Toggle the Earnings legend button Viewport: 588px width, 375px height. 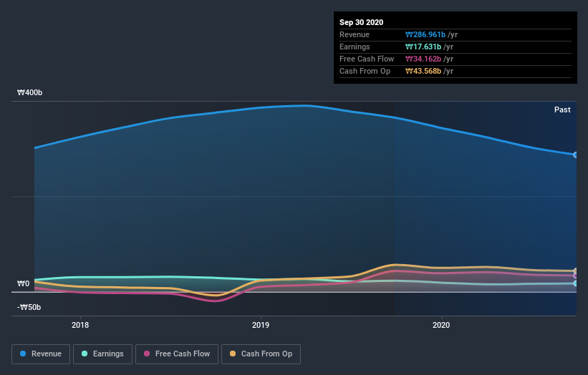click(102, 354)
